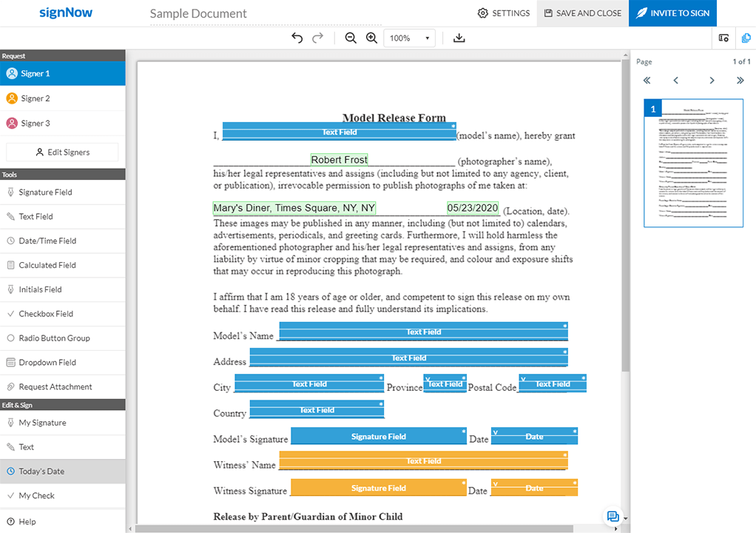
Task: Open the chat support icon
Action: (612, 517)
